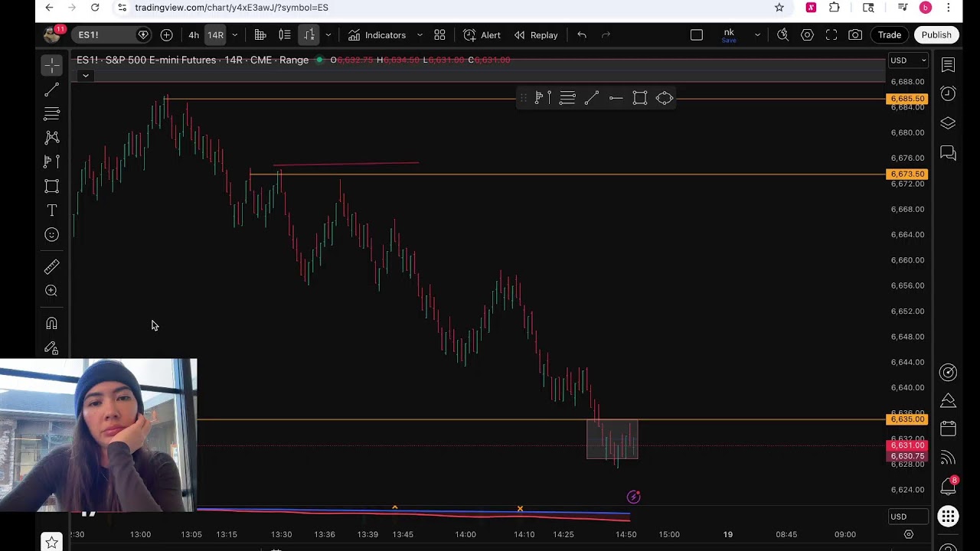
Task: Select the 4h timeframe
Action: (x=194, y=35)
